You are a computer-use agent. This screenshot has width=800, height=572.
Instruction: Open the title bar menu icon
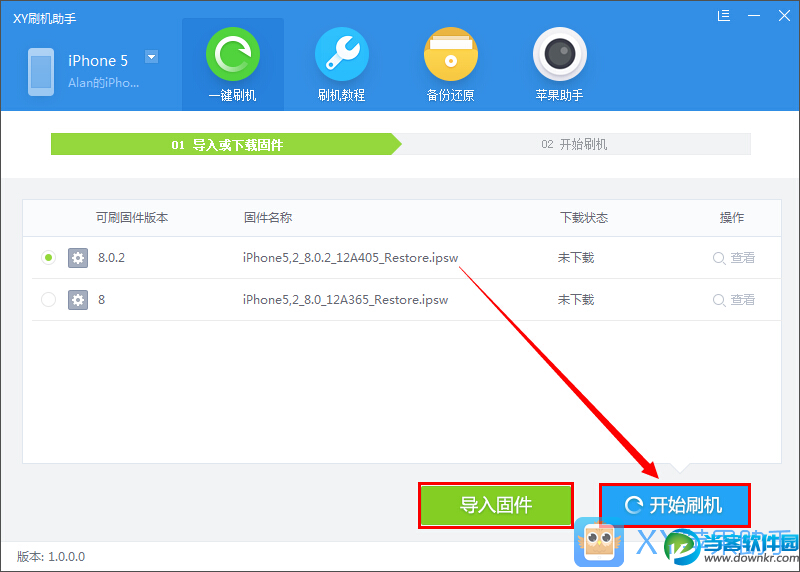click(x=723, y=16)
